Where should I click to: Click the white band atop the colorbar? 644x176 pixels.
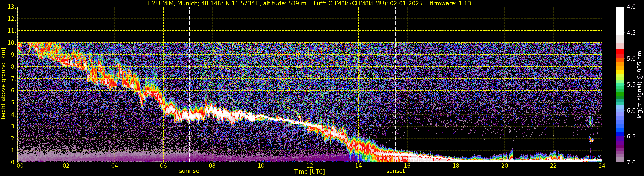(620, 21)
